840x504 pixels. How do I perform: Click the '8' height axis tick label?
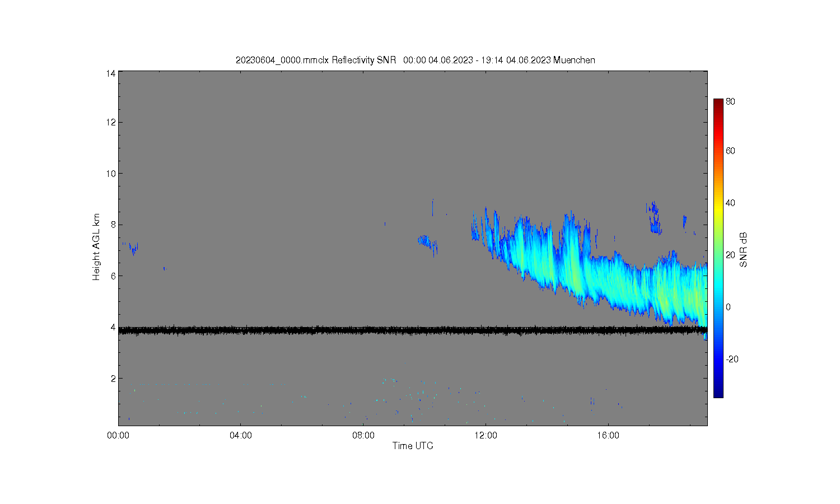(113, 225)
